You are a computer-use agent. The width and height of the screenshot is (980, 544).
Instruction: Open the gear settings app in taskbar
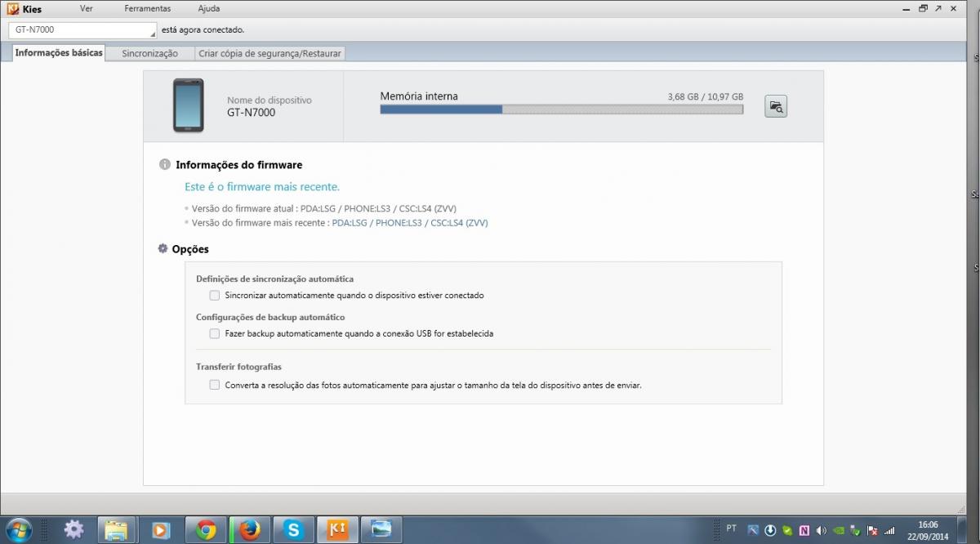[x=73, y=529]
